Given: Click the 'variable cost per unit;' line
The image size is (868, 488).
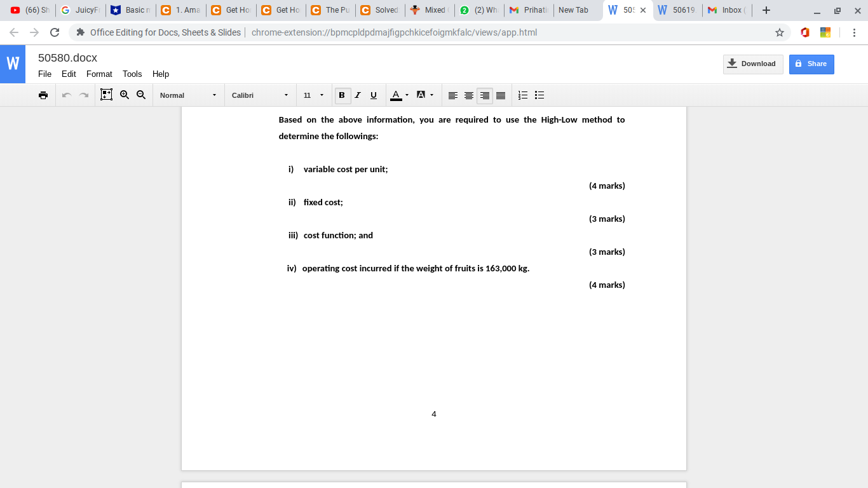Looking at the screenshot, I should (x=346, y=170).
